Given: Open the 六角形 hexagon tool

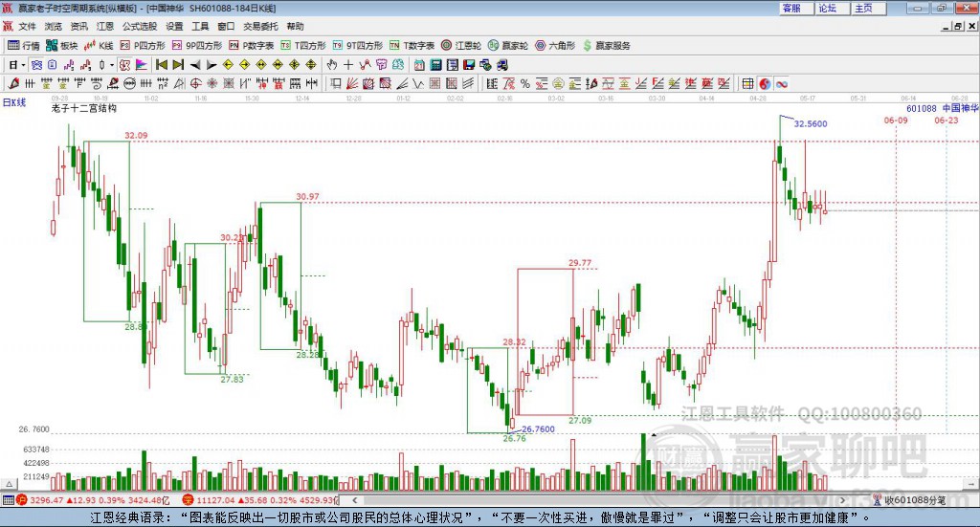Looking at the screenshot, I should pyautogui.click(x=555, y=46).
